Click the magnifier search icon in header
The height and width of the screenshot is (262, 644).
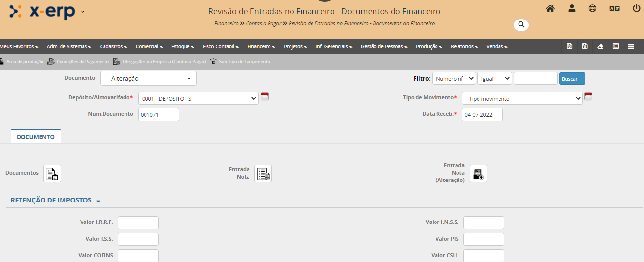[521, 24]
